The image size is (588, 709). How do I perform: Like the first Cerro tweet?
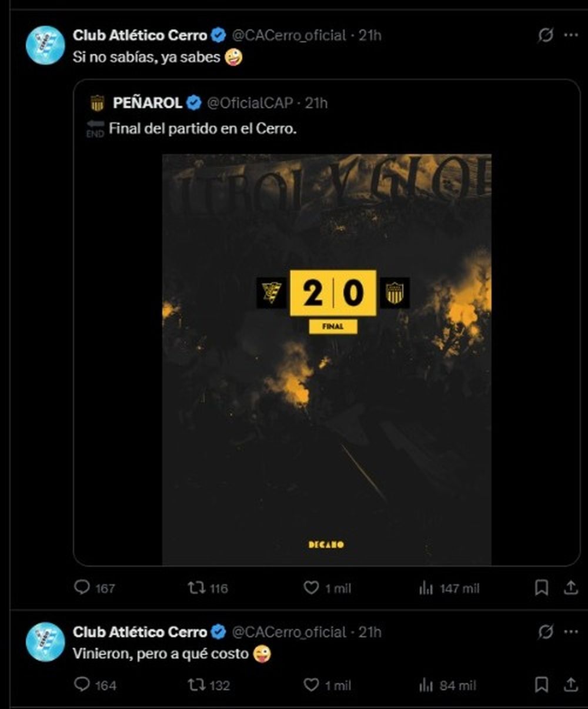(x=311, y=587)
